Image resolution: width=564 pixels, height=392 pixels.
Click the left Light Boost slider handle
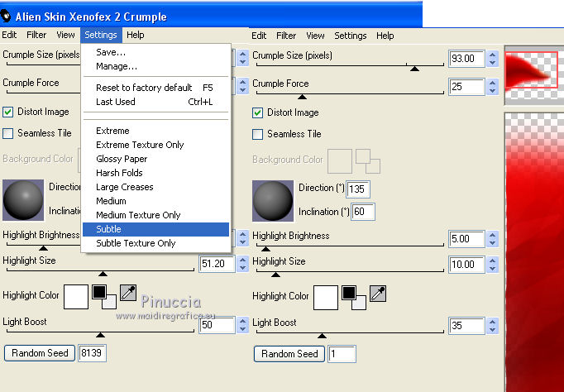[100, 335]
